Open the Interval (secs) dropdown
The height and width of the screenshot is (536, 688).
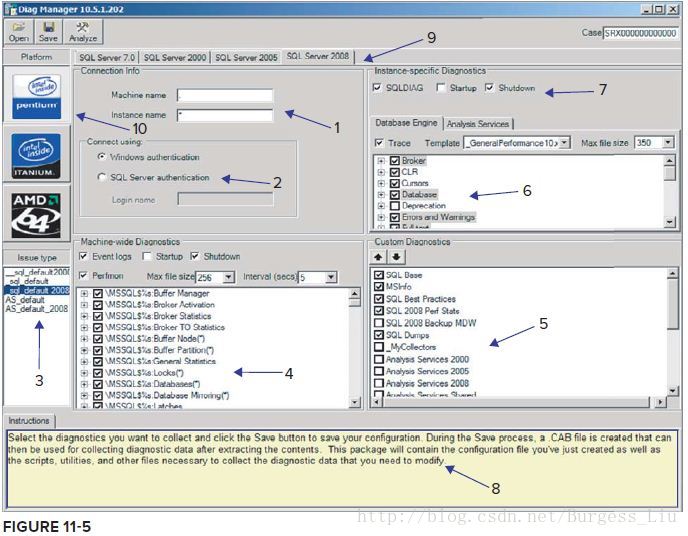[x=331, y=277]
